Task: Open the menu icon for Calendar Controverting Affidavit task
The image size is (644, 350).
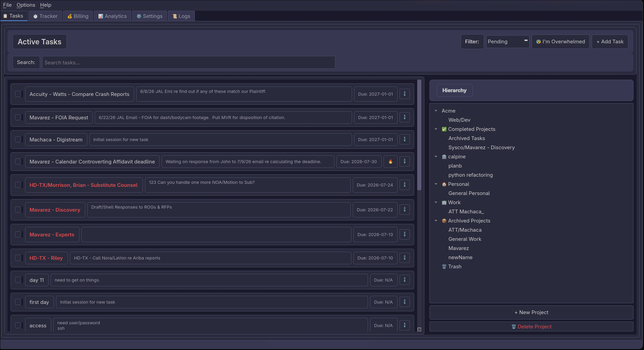Action: click(x=405, y=161)
